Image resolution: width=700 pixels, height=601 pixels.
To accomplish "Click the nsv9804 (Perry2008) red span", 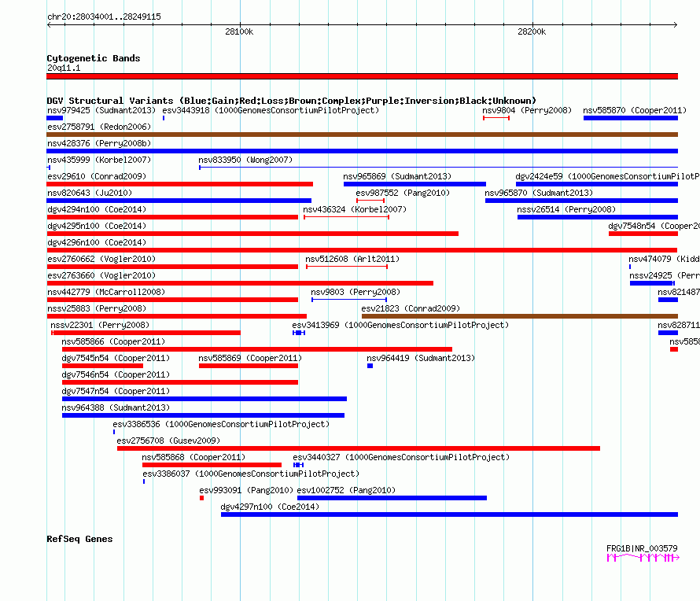I will point(496,118).
